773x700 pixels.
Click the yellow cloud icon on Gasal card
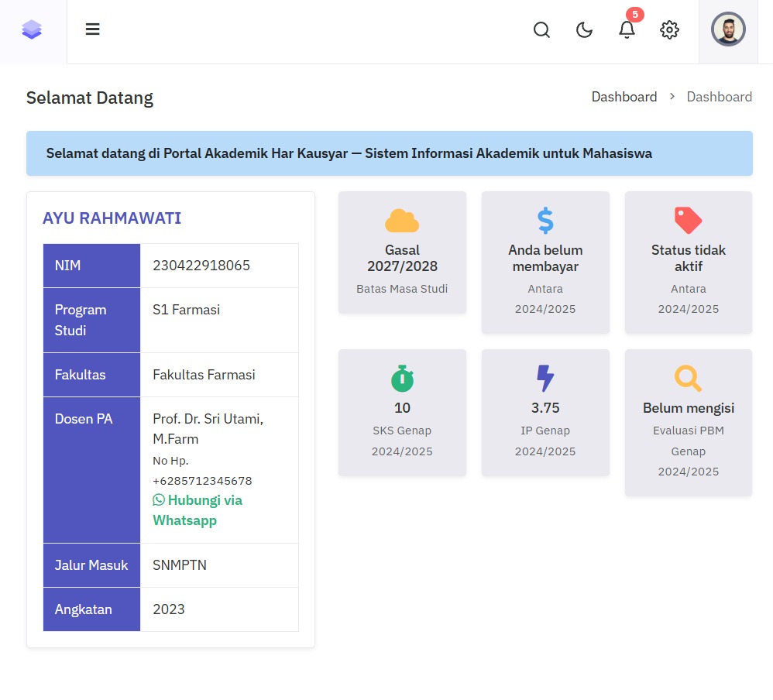pos(402,221)
